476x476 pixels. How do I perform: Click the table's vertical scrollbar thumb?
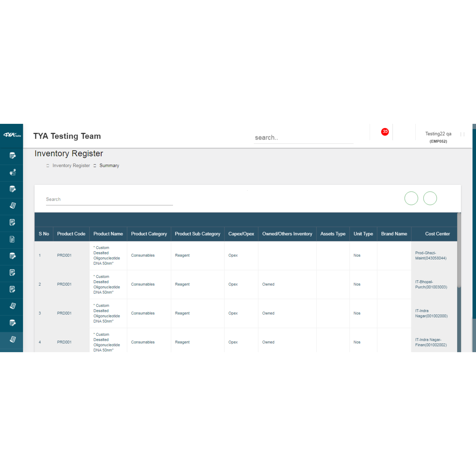[459, 250]
